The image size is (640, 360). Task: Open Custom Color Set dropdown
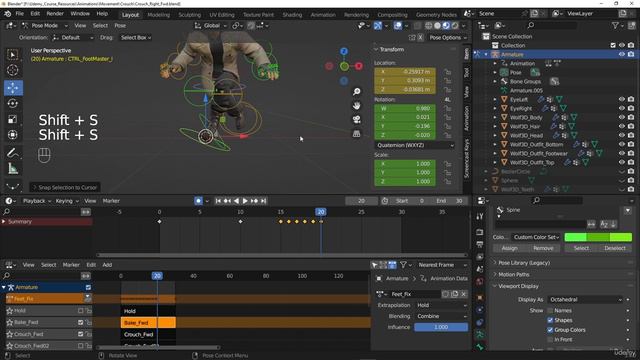(536, 237)
